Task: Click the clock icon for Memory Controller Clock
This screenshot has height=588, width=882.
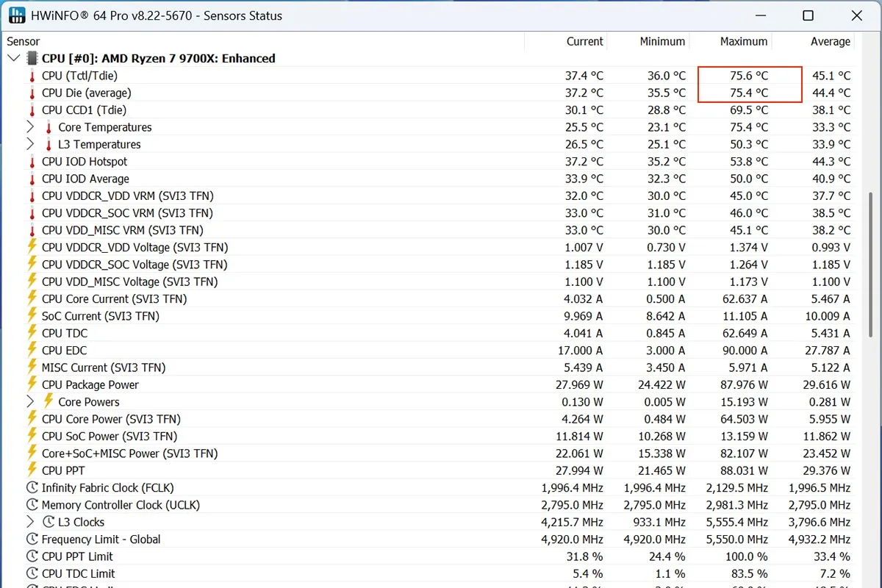Action: 32,505
